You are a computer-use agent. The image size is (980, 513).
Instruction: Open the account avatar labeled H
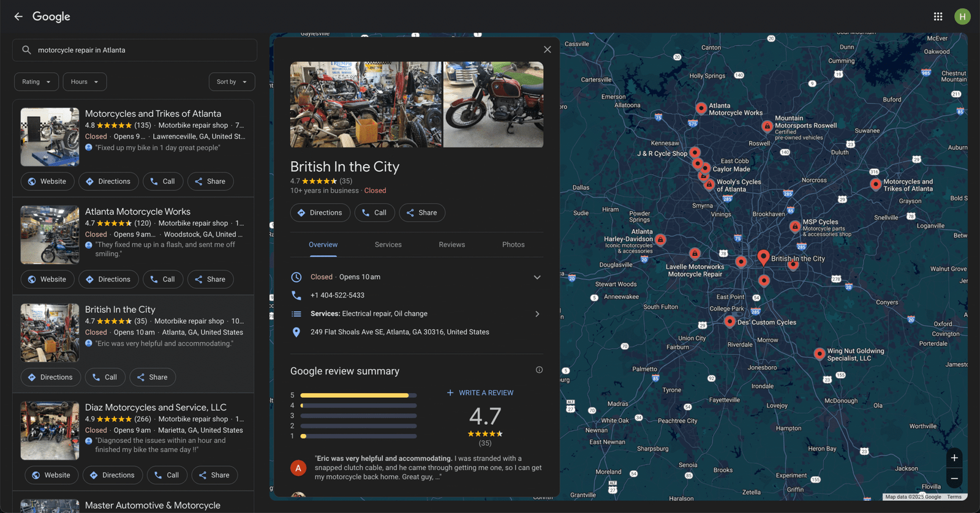[962, 17]
